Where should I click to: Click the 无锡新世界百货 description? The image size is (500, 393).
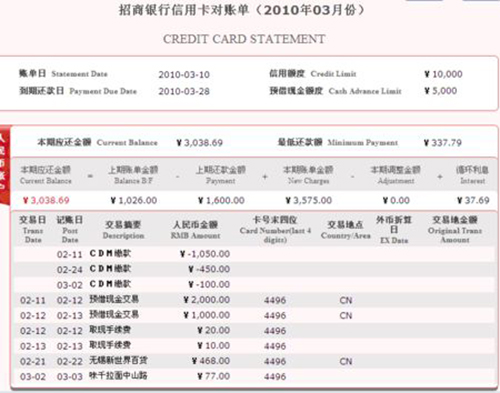[118, 360]
